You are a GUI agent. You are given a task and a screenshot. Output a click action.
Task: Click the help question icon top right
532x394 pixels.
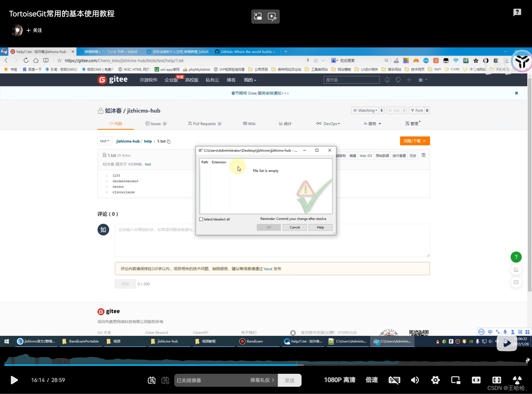(517, 12)
